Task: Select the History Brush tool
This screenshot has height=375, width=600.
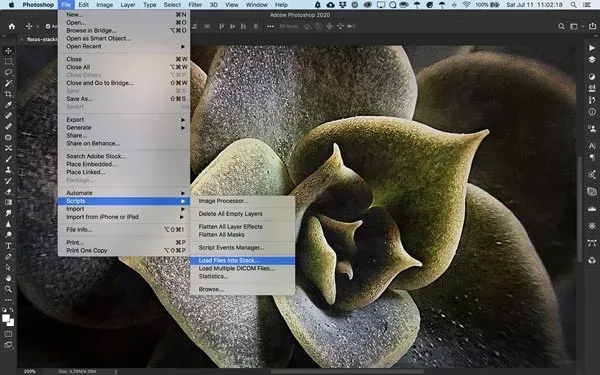Action: 8,180
